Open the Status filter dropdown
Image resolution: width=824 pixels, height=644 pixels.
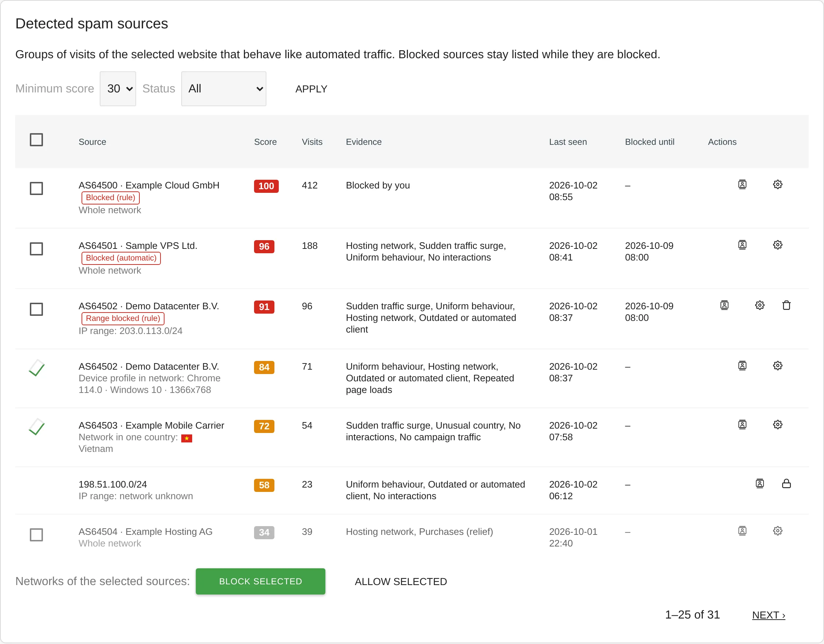pos(224,89)
